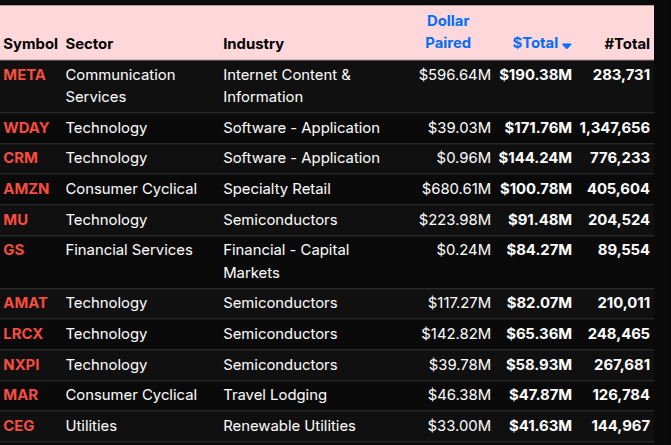Open the AMZN ticker link

26,189
